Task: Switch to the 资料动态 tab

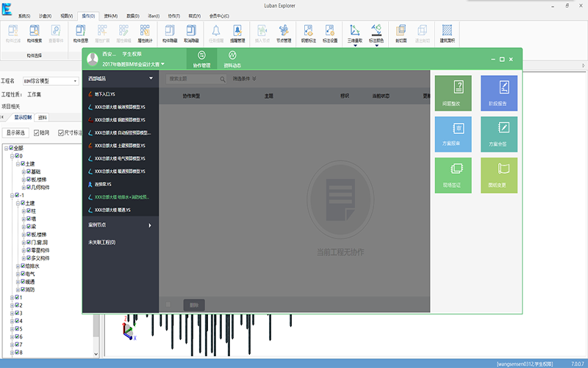Action: (x=232, y=60)
